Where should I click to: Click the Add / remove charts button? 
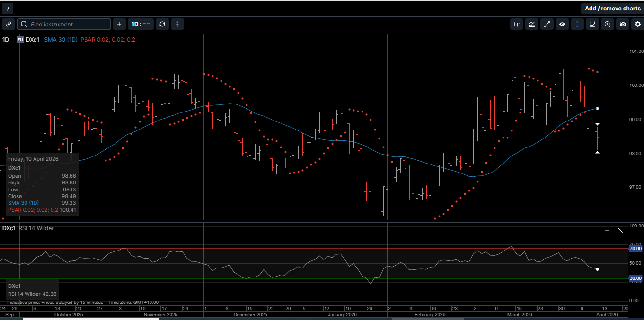(x=612, y=8)
